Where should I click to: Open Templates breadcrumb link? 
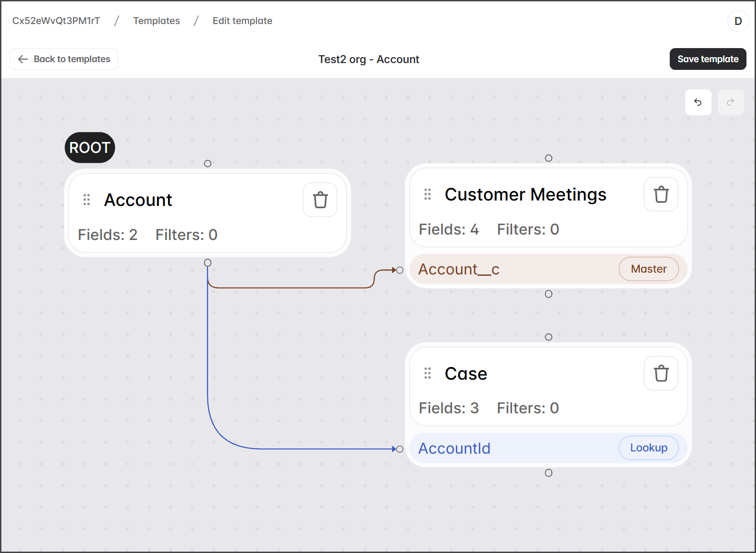coord(156,21)
